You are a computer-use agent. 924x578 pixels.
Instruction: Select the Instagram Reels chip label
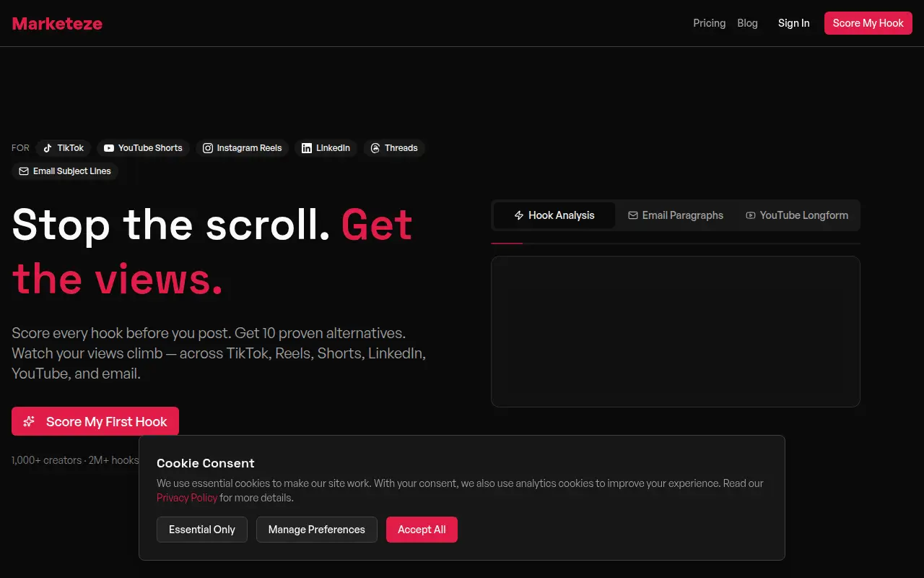click(x=249, y=148)
